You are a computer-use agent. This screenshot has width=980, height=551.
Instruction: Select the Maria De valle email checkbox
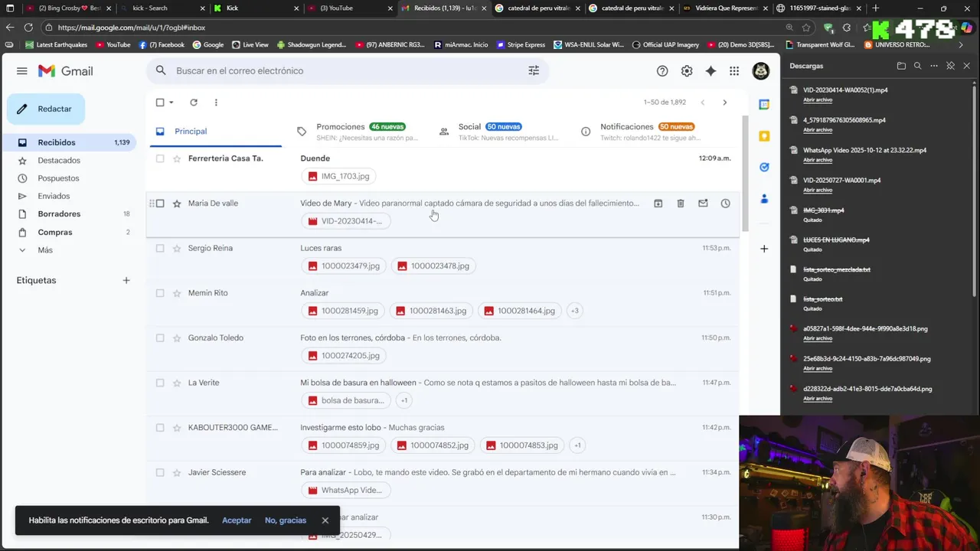pyautogui.click(x=160, y=204)
